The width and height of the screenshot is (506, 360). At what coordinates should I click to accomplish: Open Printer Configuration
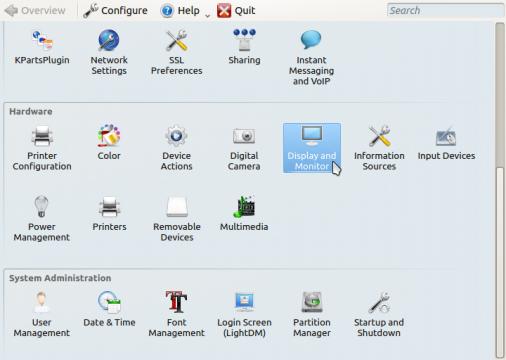pyautogui.click(x=42, y=148)
